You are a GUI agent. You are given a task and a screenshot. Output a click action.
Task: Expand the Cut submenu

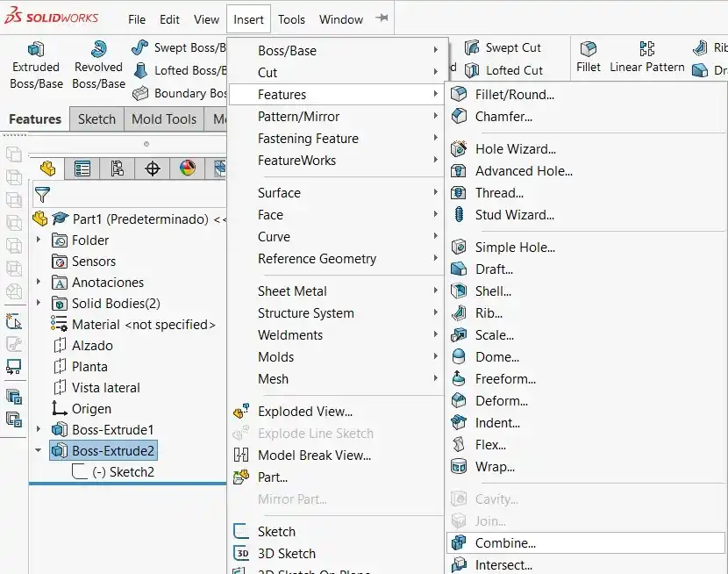click(337, 73)
